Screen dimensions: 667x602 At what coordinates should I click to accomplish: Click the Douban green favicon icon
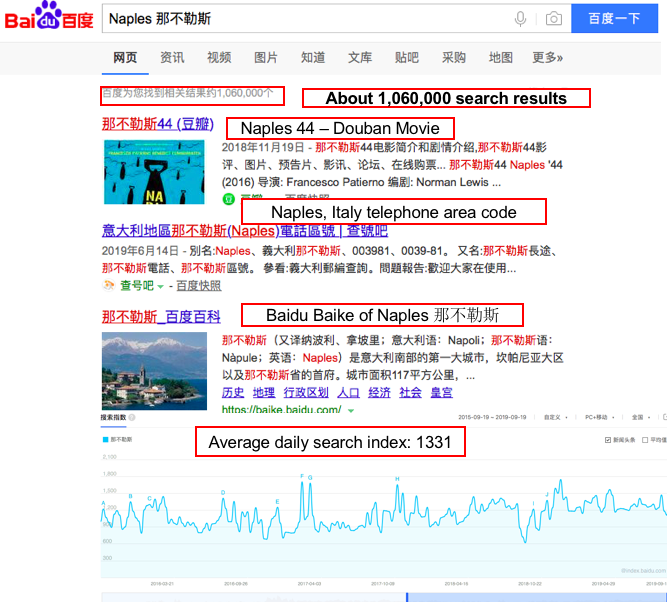coord(228,199)
